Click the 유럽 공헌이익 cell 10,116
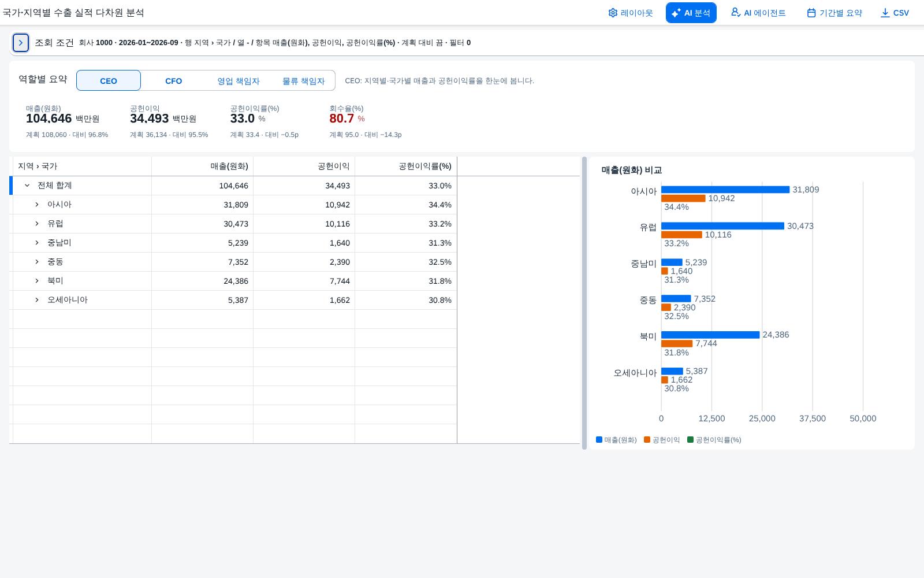The image size is (924, 578). 304,224
